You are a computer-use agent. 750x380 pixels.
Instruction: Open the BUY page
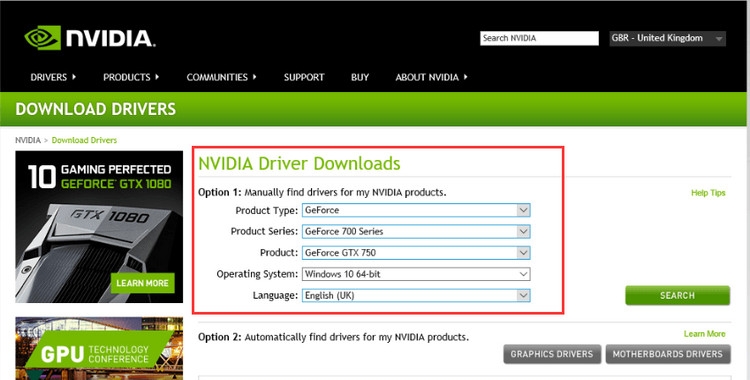pos(360,77)
